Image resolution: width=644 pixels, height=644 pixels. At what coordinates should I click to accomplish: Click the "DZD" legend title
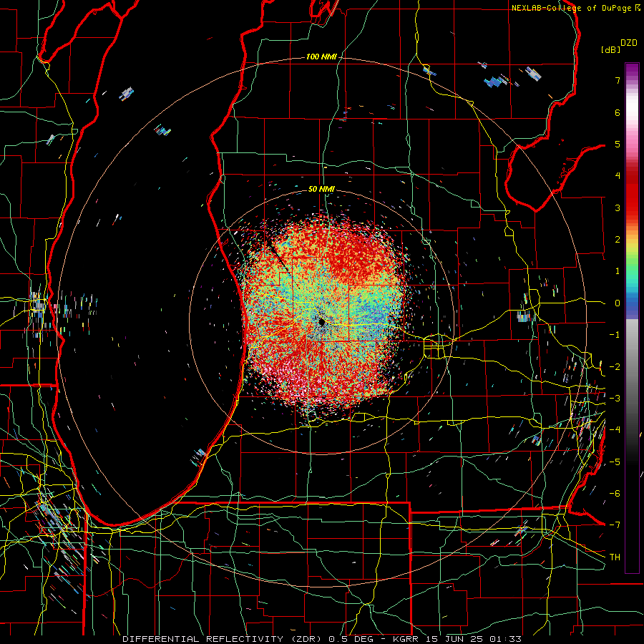click(x=629, y=43)
